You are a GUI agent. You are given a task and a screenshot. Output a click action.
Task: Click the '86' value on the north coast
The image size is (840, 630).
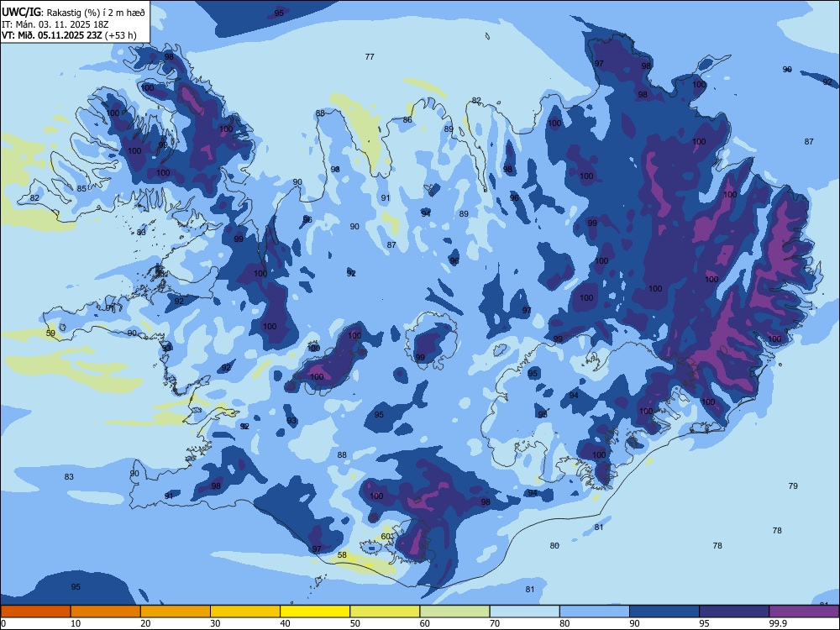point(407,120)
